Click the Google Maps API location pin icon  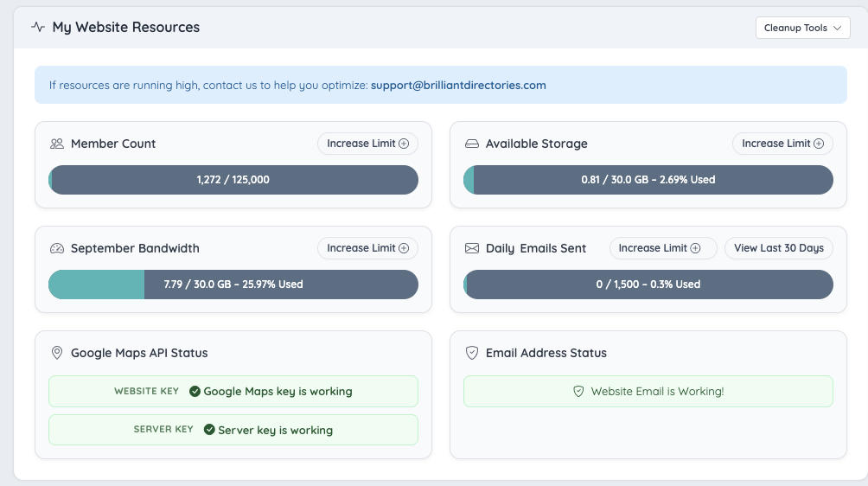coord(57,353)
